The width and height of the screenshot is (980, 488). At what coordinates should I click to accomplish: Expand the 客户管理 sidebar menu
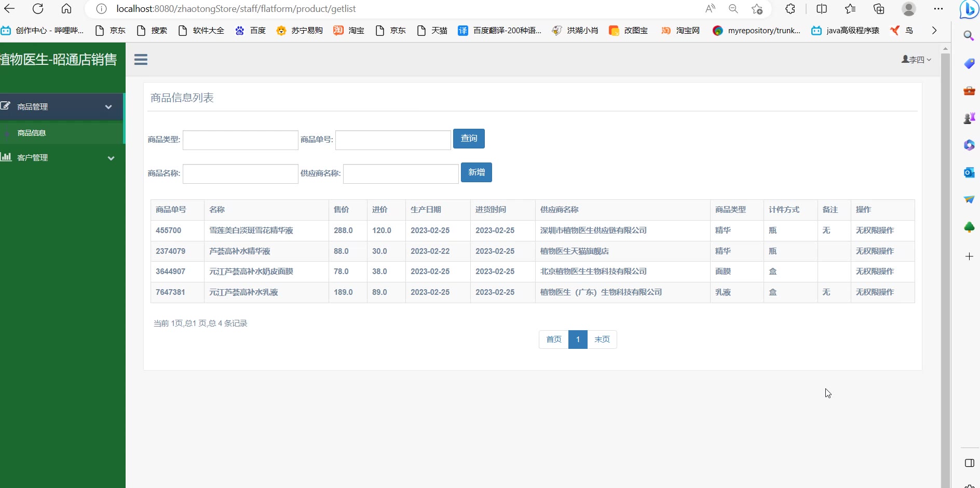[62, 157]
